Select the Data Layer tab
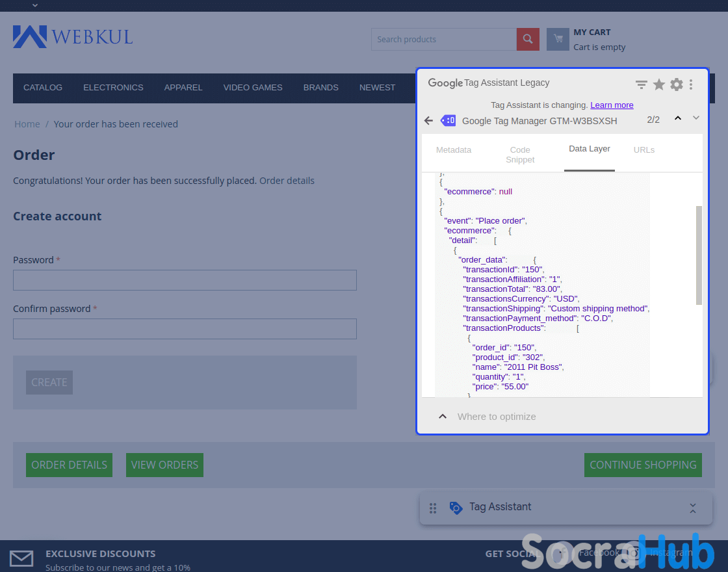728x572 pixels. (590, 149)
